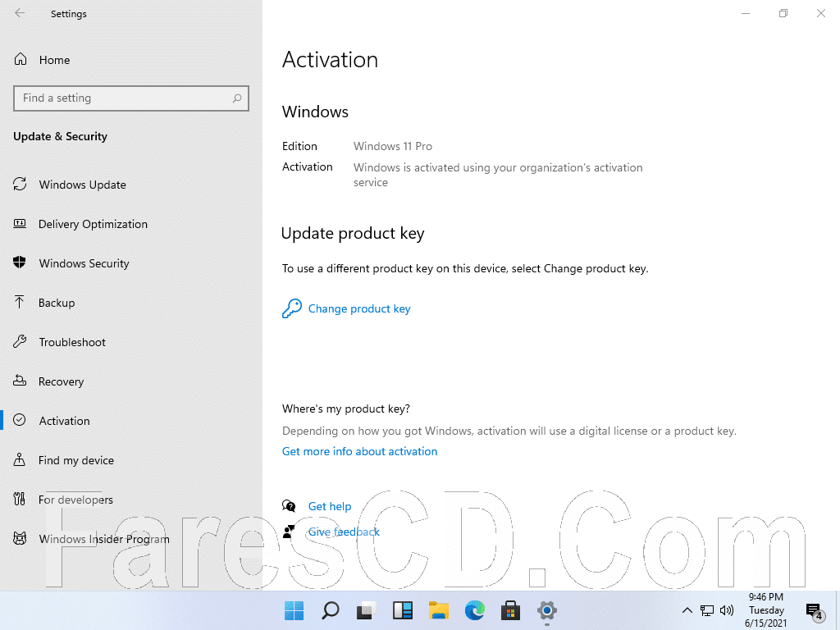This screenshot has width=840, height=630.
Task: Launch File Explorer from the taskbar
Action: 439,610
